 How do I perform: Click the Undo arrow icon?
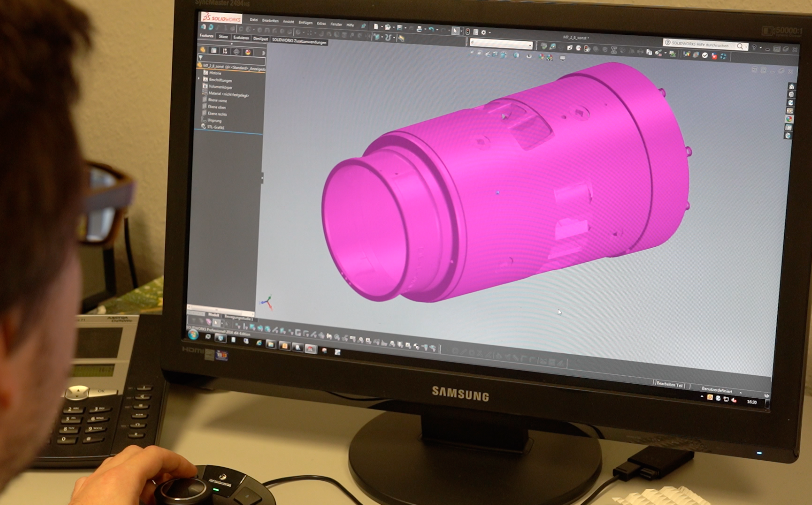[431, 29]
